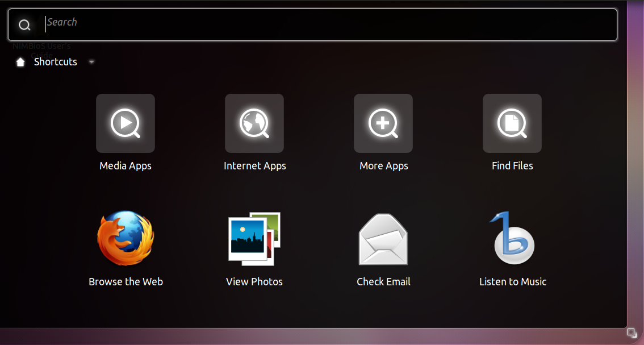Toggle fullscreen using bottom-right corner icon
This screenshot has width=644, height=345.
point(632,332)
